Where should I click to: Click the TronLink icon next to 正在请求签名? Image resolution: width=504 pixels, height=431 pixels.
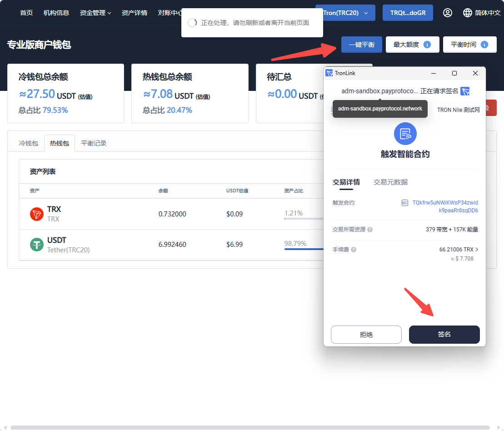(x=465, y=91)
